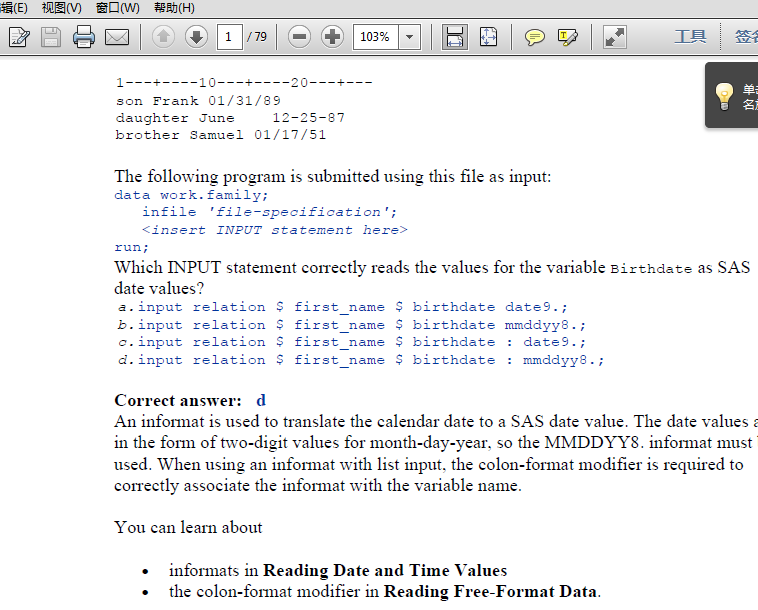
Task: Open the zoom level dropdown arrow
Action: coord(409,37)
